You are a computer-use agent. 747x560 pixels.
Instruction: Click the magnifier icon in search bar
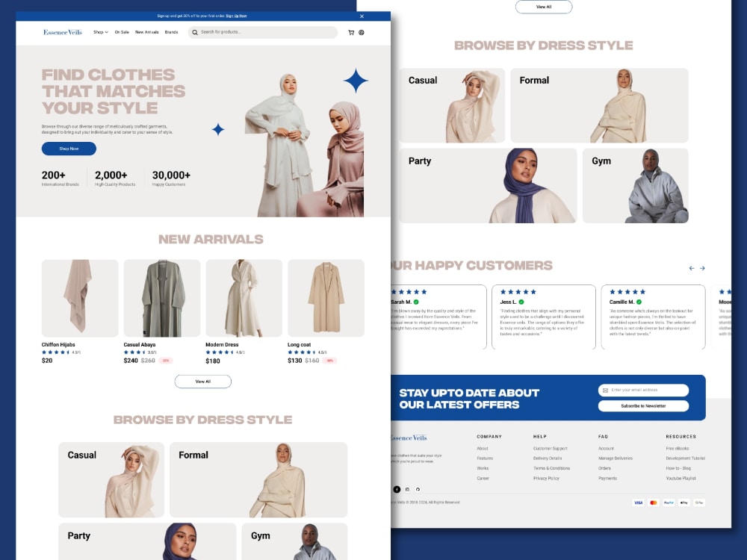point(195,32)
